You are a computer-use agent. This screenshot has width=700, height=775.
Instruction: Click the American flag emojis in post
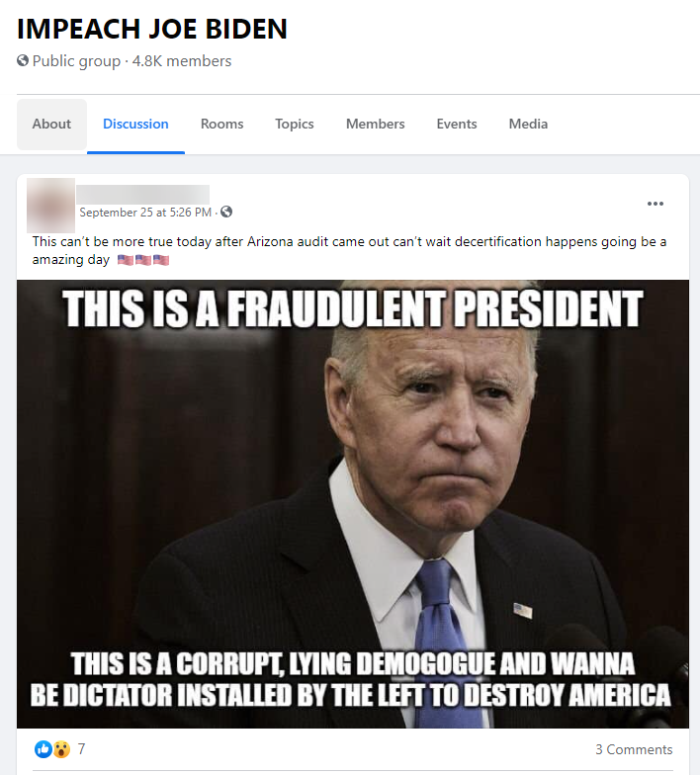pos(143,260)
